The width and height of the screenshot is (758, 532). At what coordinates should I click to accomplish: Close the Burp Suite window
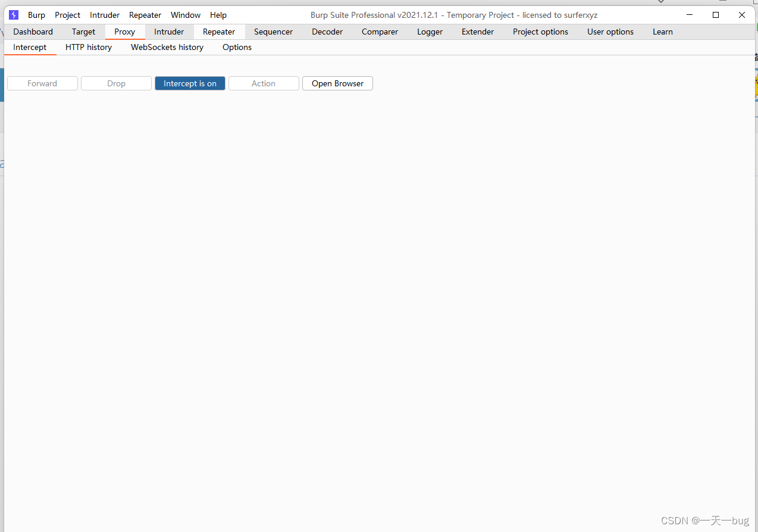tap(742, 15)
